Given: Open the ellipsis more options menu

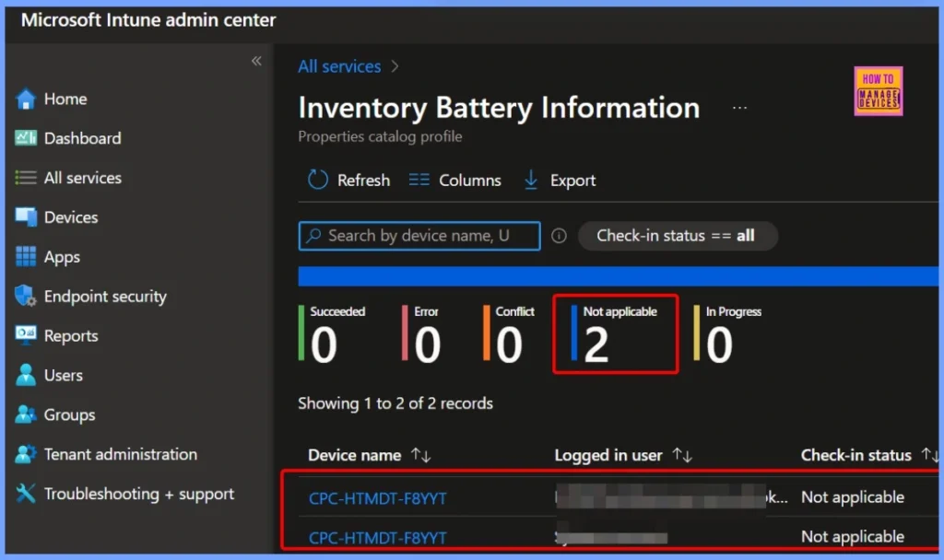Looking at the screenshot, I should click(739, 109).
